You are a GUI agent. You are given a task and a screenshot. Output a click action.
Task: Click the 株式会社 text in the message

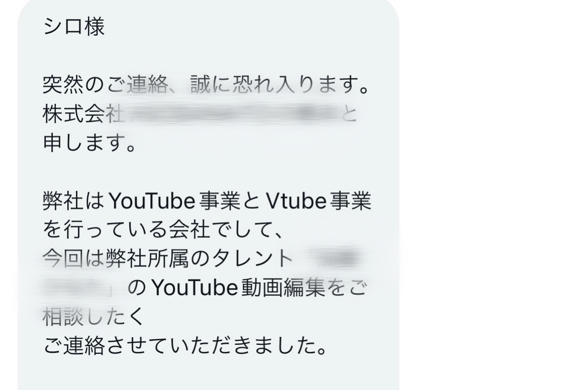click(x=83, y=114)
